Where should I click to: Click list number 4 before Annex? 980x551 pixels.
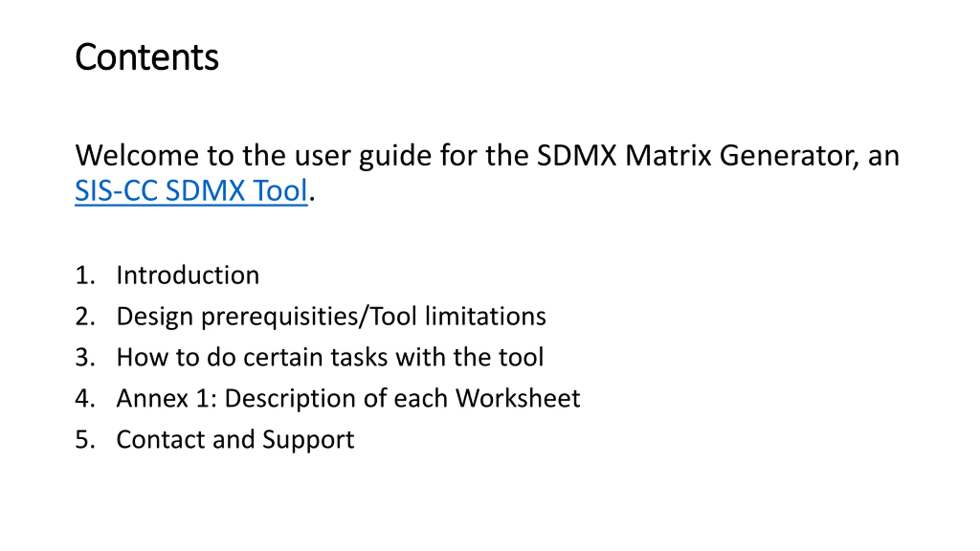coord(85,398)
